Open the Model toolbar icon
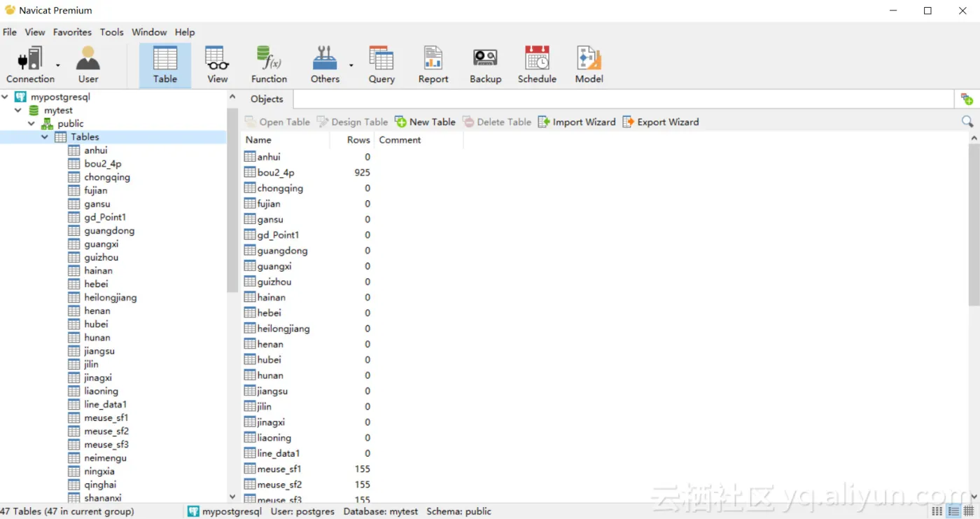This screenshot has width=980, height=519. (x=589, y=65)
